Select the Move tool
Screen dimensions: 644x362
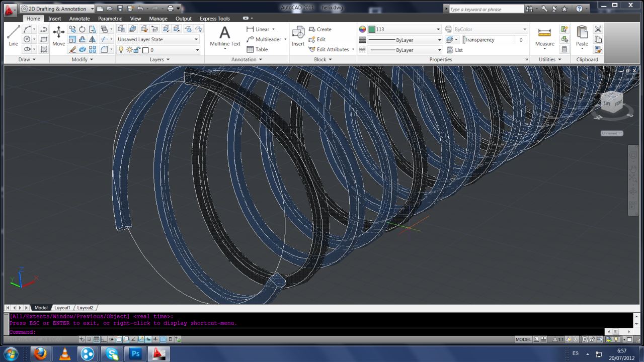(58, 36)
